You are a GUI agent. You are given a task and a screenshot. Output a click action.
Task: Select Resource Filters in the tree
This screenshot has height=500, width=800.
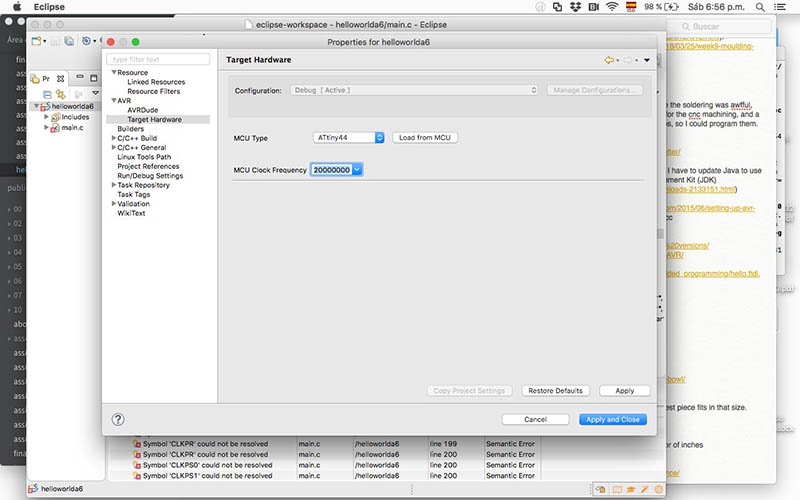[x=154, y=91]
